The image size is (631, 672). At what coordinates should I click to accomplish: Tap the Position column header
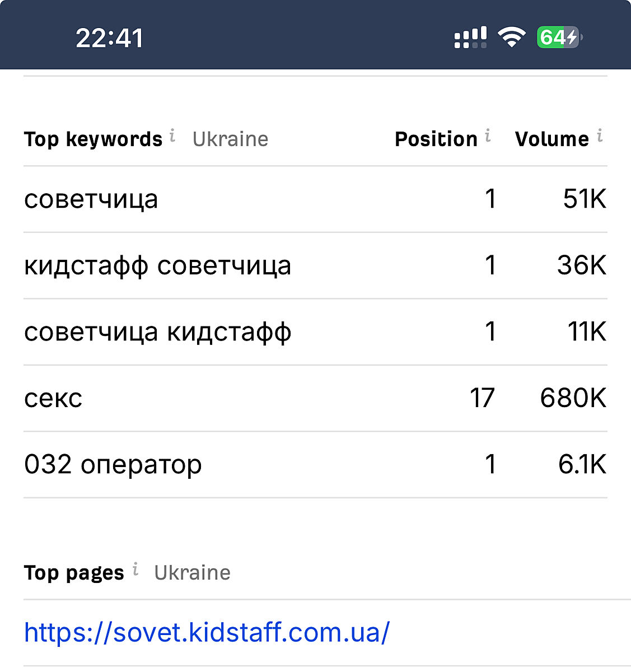436,139
